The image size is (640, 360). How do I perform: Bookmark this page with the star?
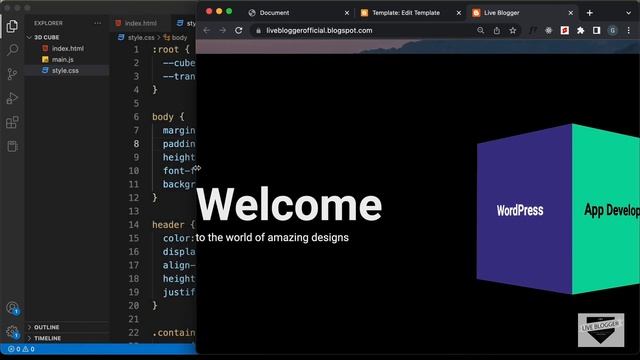point(513,31)
